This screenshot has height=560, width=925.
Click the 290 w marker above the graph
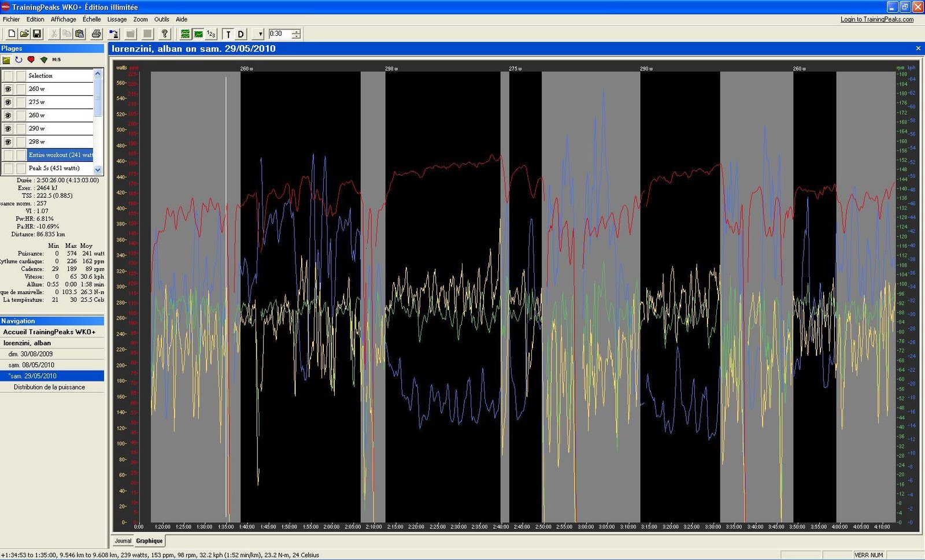click(x=646, y=69)
